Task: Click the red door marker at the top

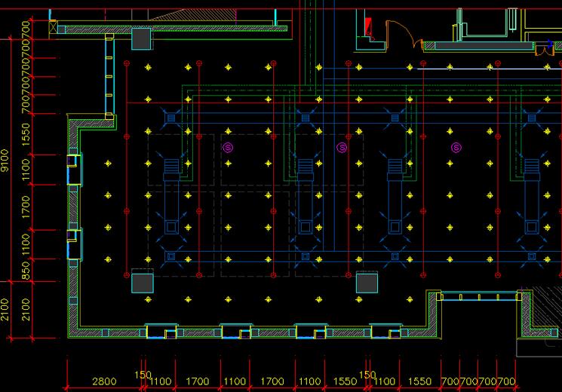Action: pos(368,27)
